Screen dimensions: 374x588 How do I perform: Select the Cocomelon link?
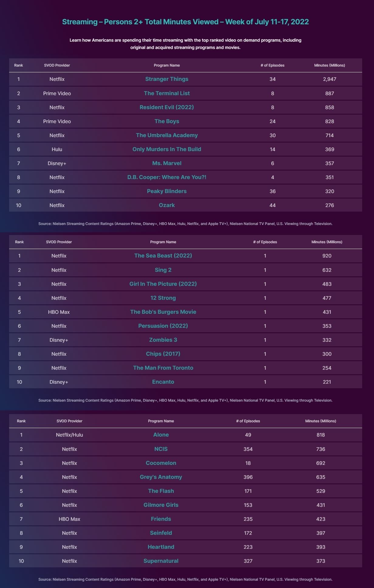(x=161, y=463)
